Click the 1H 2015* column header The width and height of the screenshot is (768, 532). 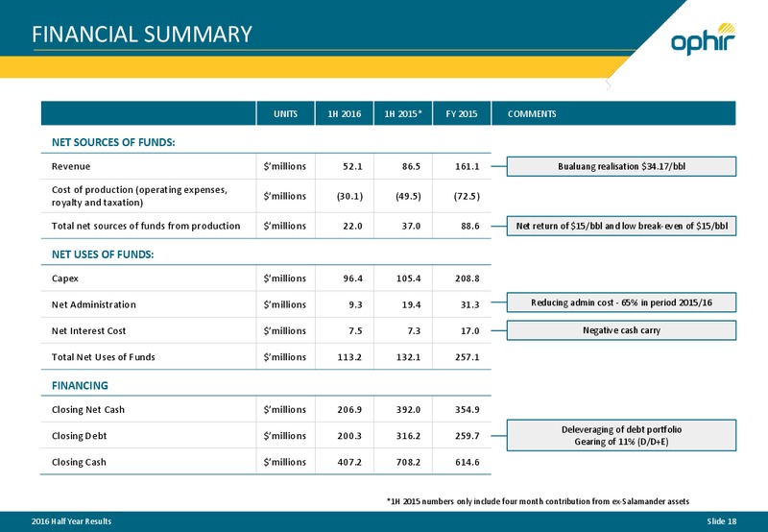[x=403, y=113]
